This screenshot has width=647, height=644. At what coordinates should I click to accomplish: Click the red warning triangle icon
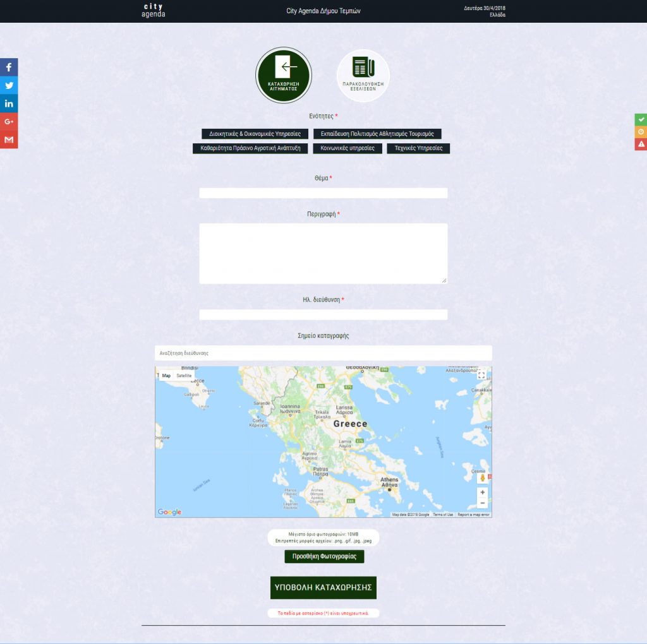tap(641, 144)
